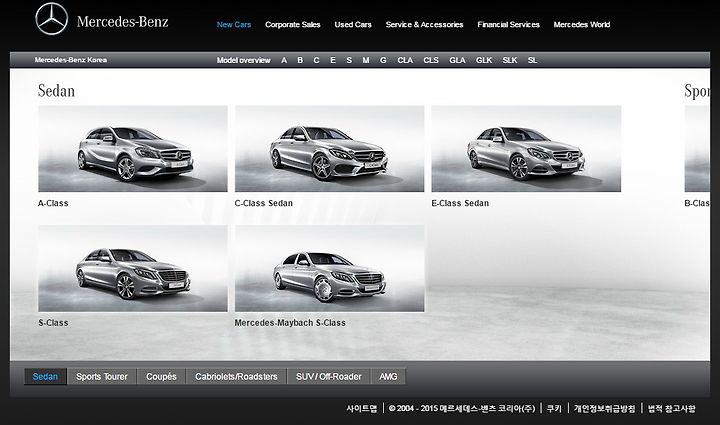Open the Financial Services menu
Screen dimensions: 720x425
pos(508,25)
